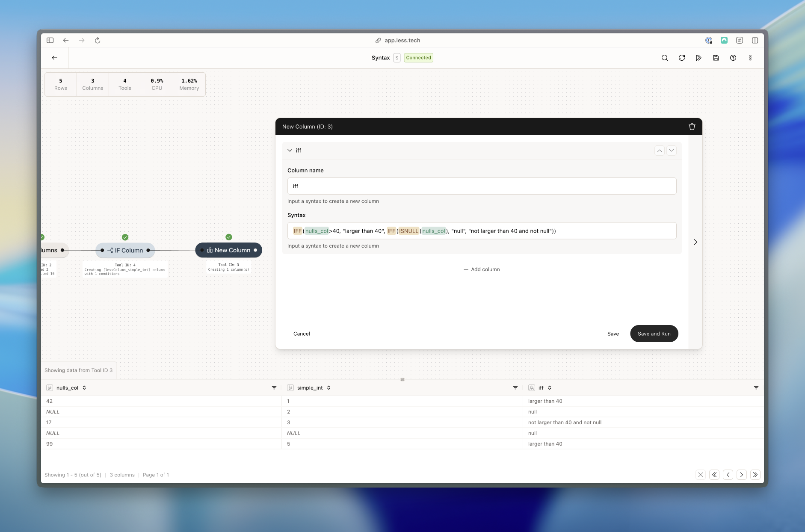The image size is (805, 532).
Task: Go to next results page
Action: [x=742, y=475]
